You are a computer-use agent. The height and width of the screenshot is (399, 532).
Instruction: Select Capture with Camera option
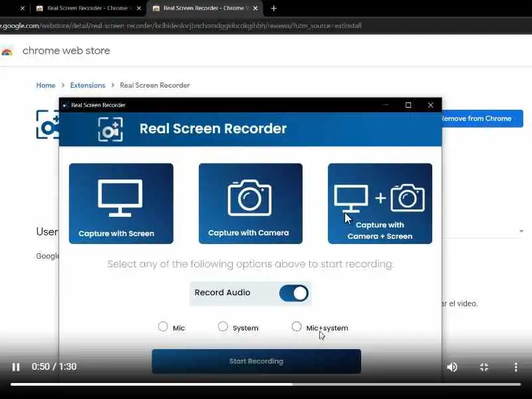pos(251,203)
